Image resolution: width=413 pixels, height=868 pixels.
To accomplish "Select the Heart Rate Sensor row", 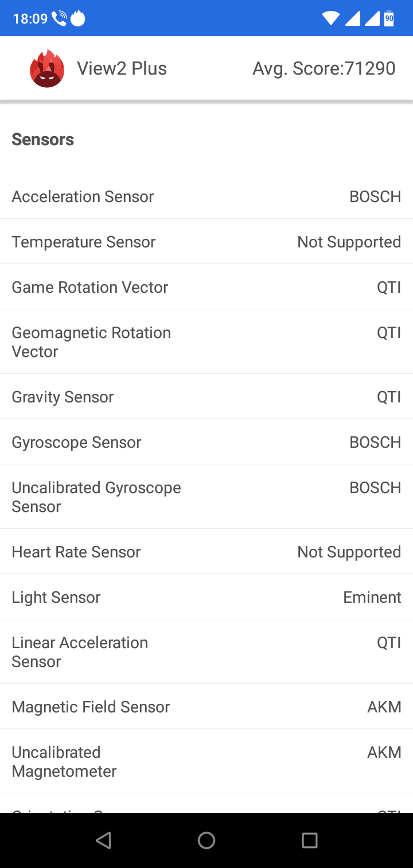I will [x=206, y=552].
